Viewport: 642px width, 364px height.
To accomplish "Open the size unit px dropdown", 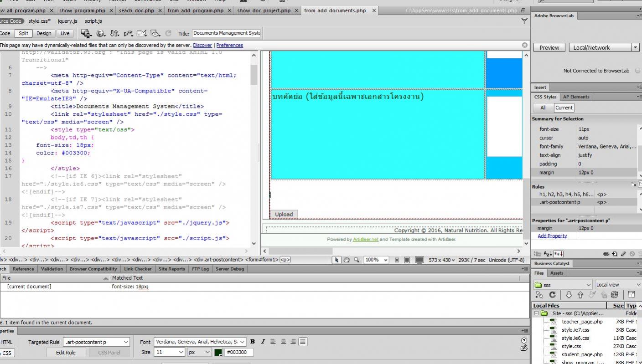I will pos(200,352).
